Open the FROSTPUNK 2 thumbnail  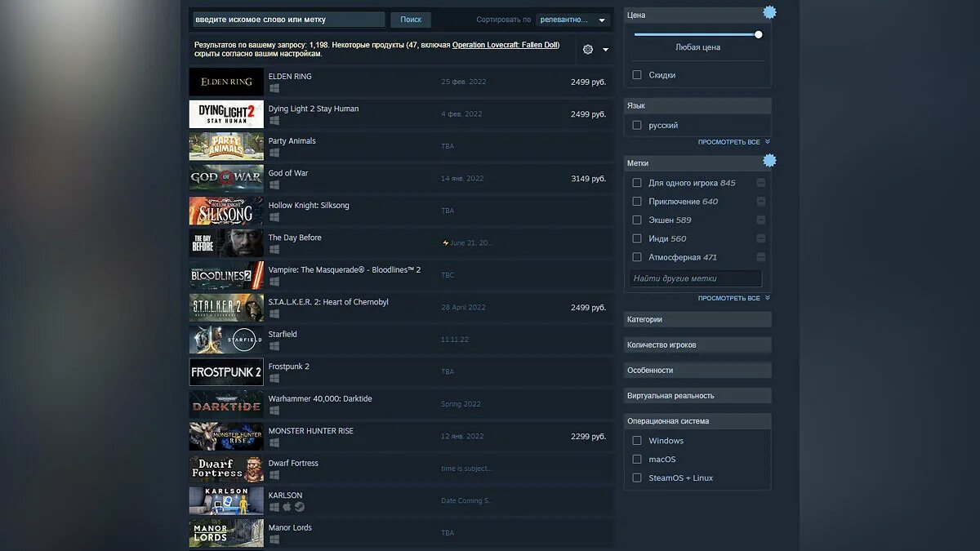[x=226, y=372]
